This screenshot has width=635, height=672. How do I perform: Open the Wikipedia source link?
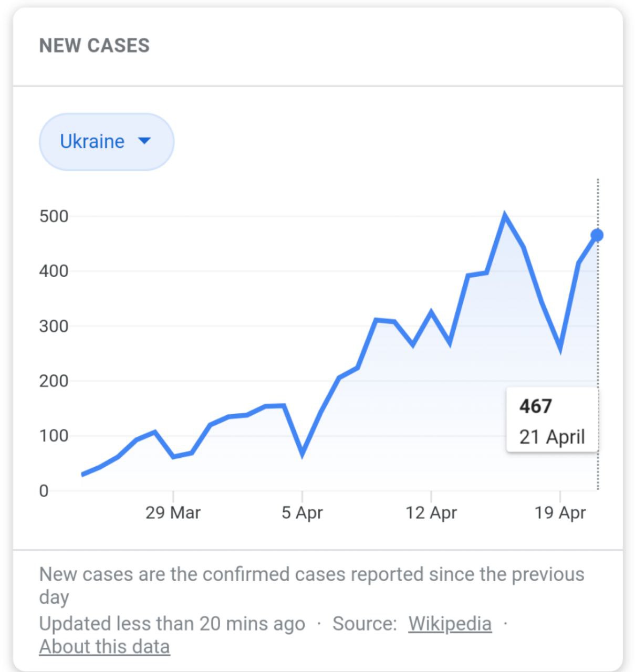click(450, 624)
